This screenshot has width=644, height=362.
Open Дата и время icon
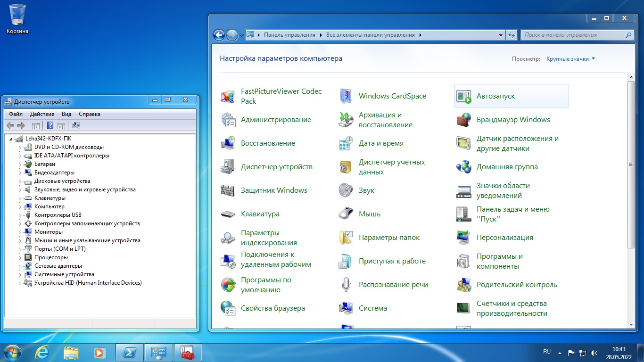pyautogui.click(x=346, y=143)
